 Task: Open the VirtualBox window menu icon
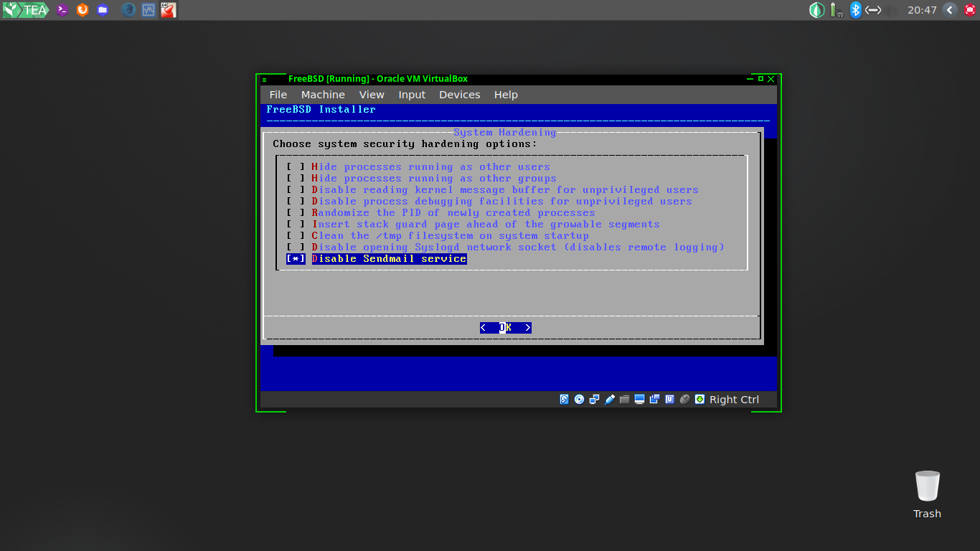tap(264, 80)
